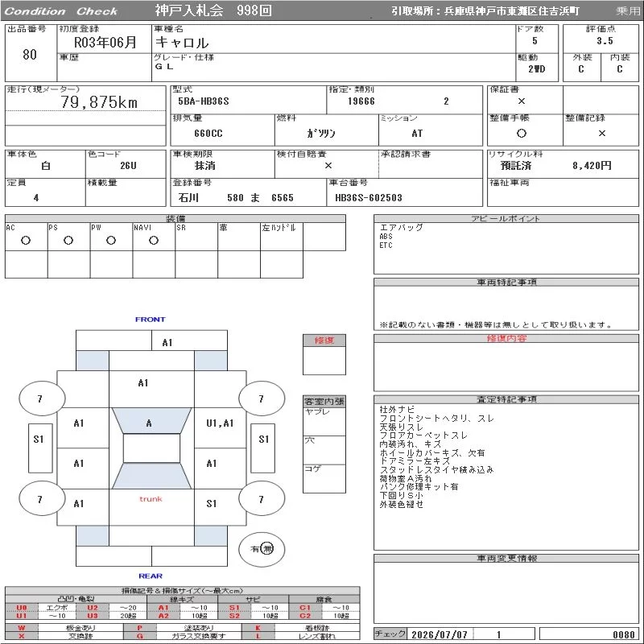Click the PS equipment circle mark
The width and height of the screenshot is (644, 644).
point(68,241)
